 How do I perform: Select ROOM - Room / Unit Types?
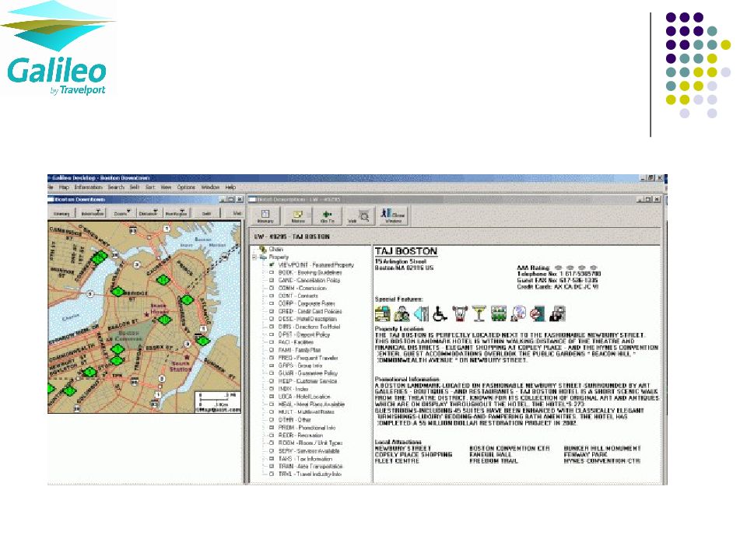tap(310, 443)
